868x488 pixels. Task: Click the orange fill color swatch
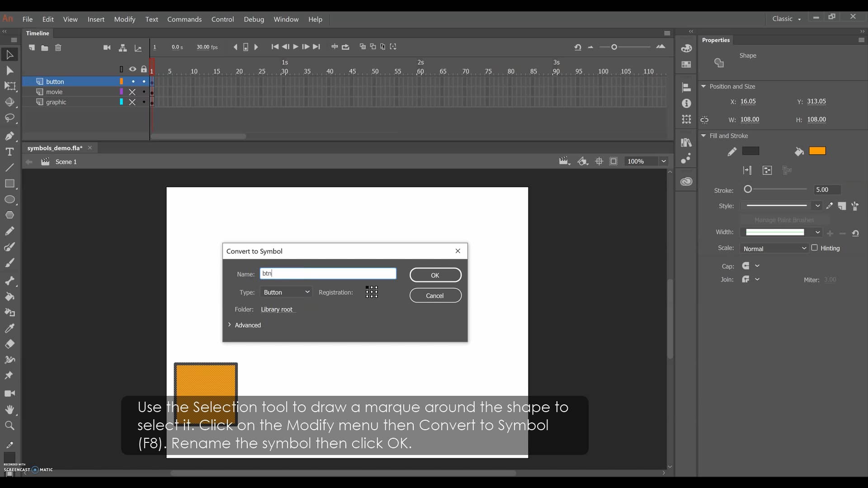click(x=817, y=151)
